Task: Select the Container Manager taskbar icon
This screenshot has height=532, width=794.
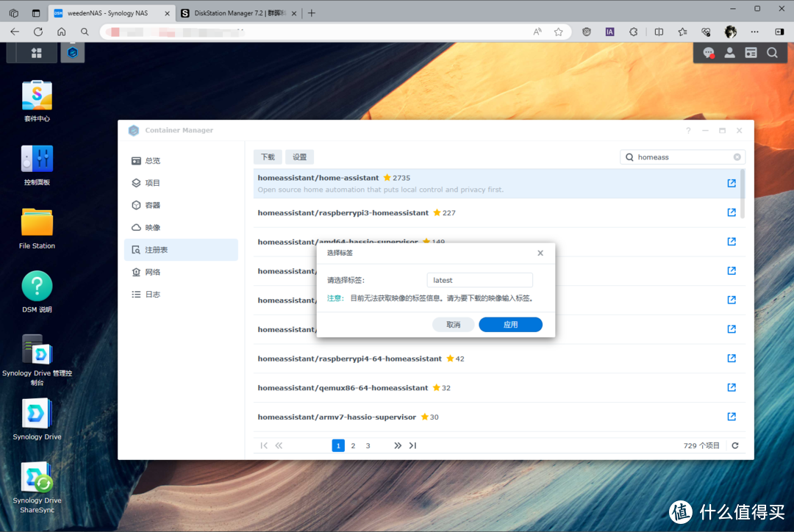Action: 72,53
